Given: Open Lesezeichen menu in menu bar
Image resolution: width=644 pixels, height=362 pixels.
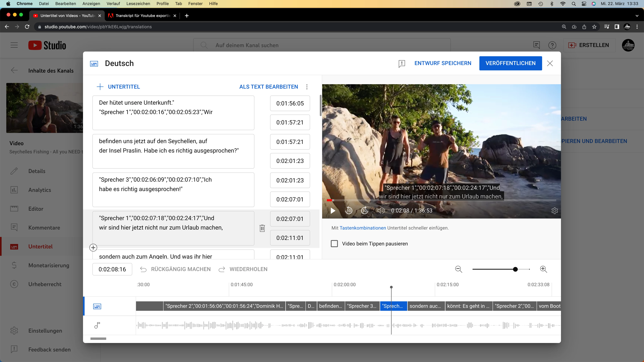Looking at the screenshot, I should (x=138, y=3).
